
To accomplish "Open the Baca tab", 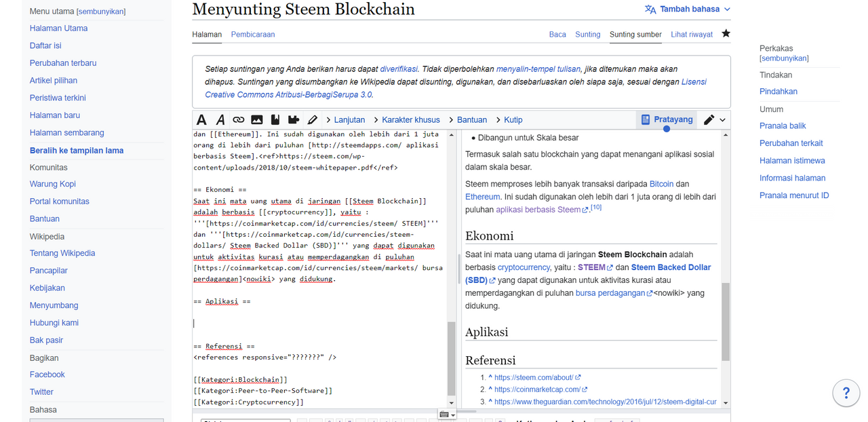I will click(x=557, y=35).
